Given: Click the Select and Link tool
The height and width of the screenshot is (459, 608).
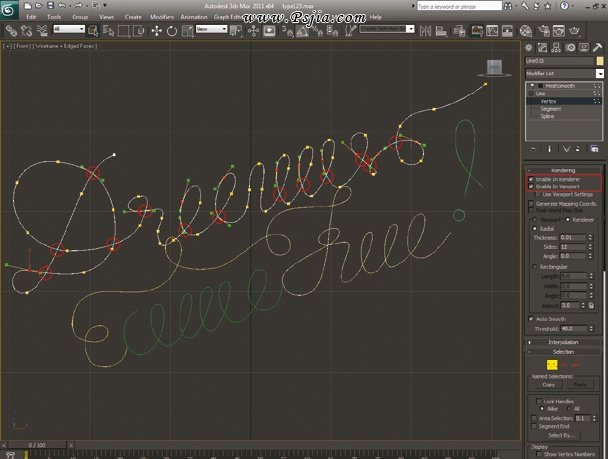Looking at the screenshot, I should [11, 31].
